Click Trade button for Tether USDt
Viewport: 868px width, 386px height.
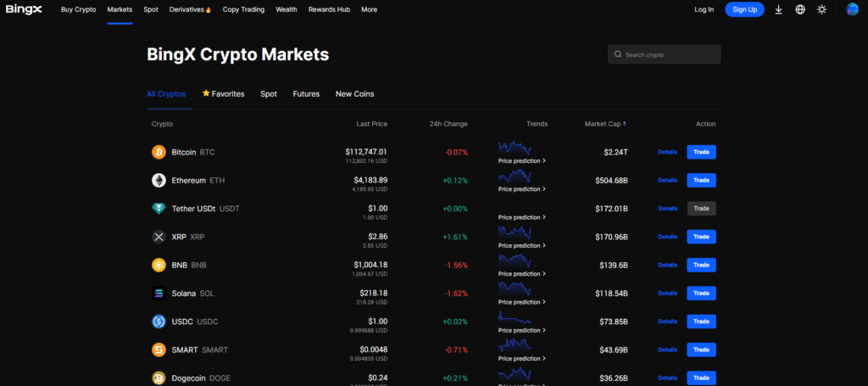[x=701, y=208]
